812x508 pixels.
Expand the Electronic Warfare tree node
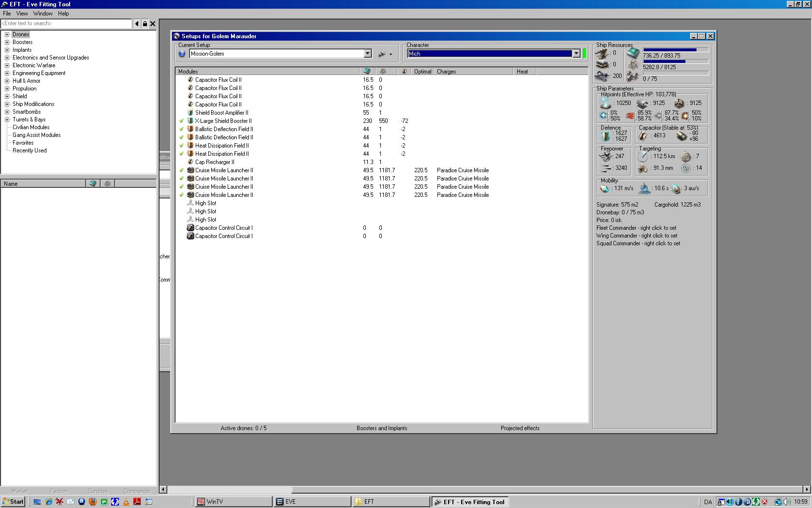pyautogui.click(x=7, y=65)
